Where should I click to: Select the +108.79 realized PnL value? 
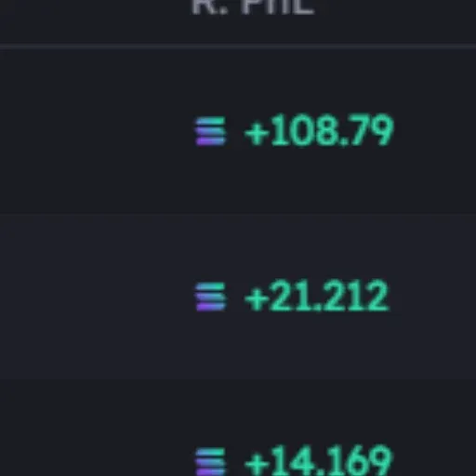[x=319, y=129]
